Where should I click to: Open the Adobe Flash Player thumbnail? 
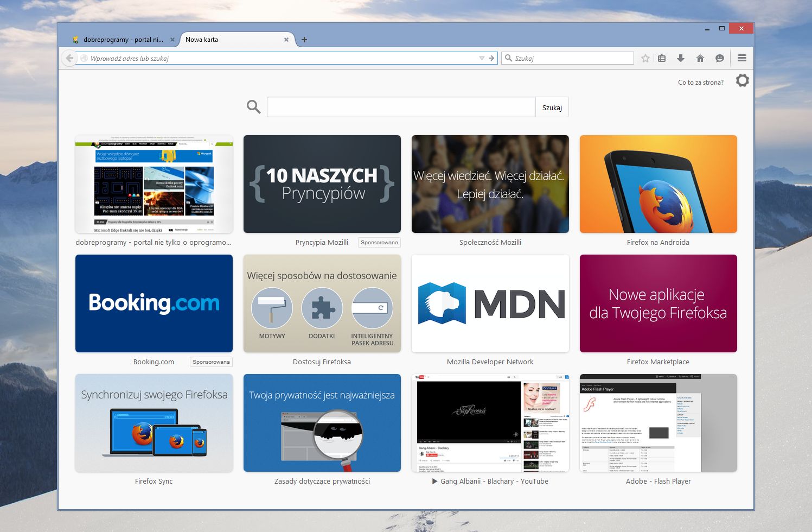coord(658,423)
